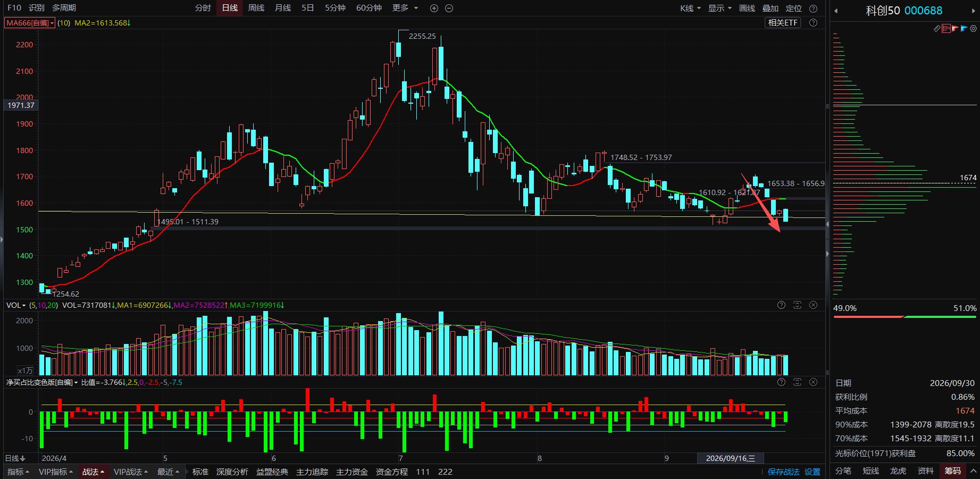Toggle the chip distribution chart icon
Viewport: 980px width, 479px height.
point(946,29)
